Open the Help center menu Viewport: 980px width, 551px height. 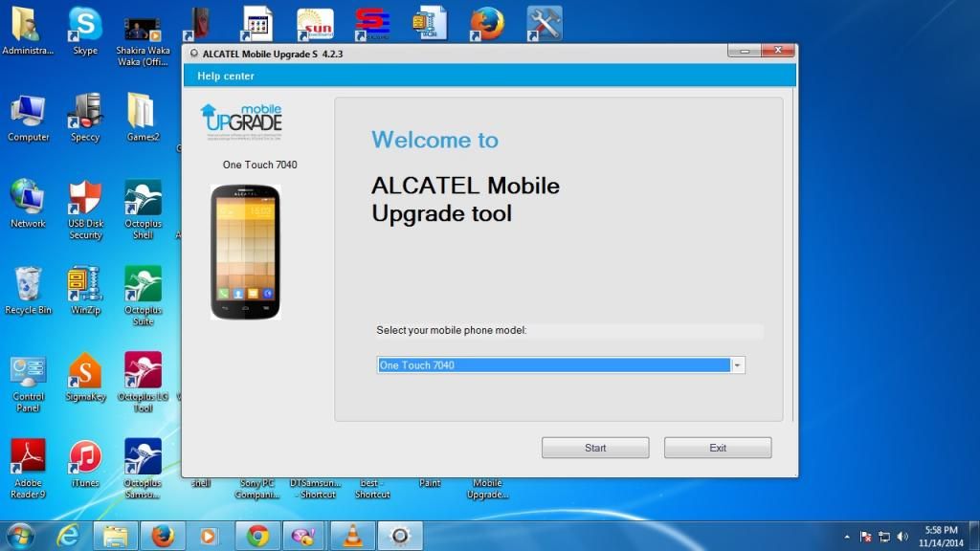(x=226, y=77)
